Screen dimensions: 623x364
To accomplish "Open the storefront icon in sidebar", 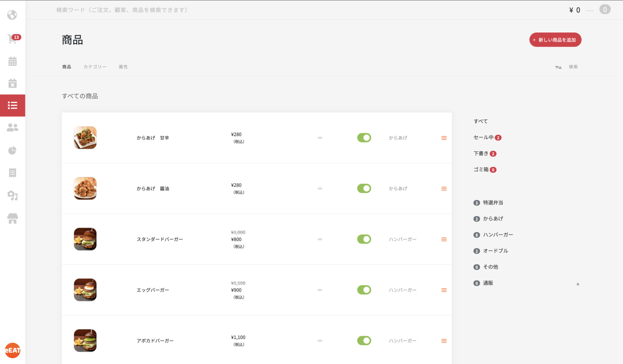I will (12, 218).
